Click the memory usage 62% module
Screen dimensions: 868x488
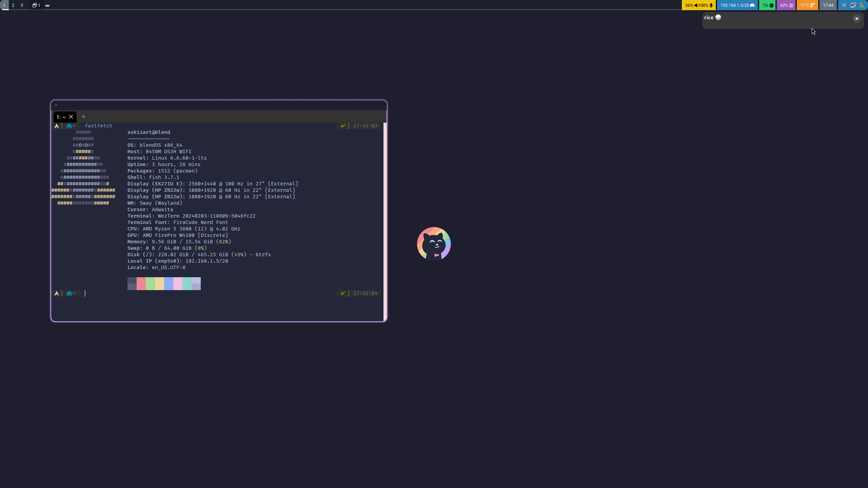[786, 5]
